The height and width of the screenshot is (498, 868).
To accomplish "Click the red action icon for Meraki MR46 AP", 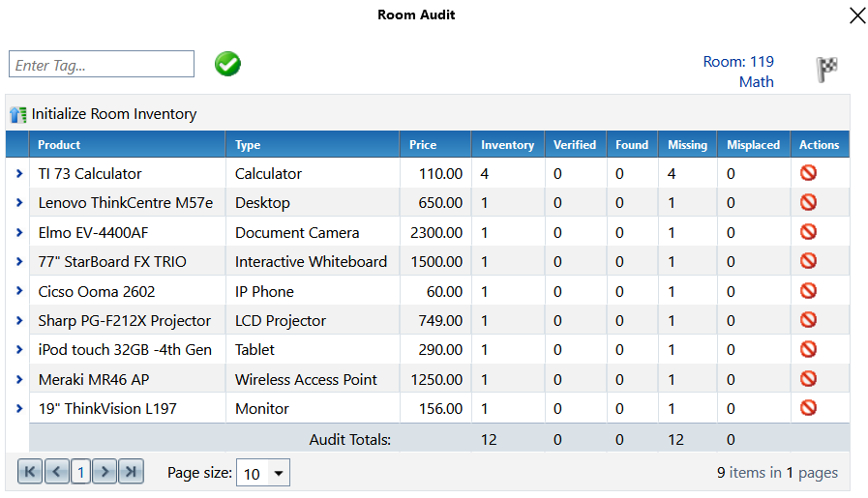I will pyautogui.click(x=808, y=379).
